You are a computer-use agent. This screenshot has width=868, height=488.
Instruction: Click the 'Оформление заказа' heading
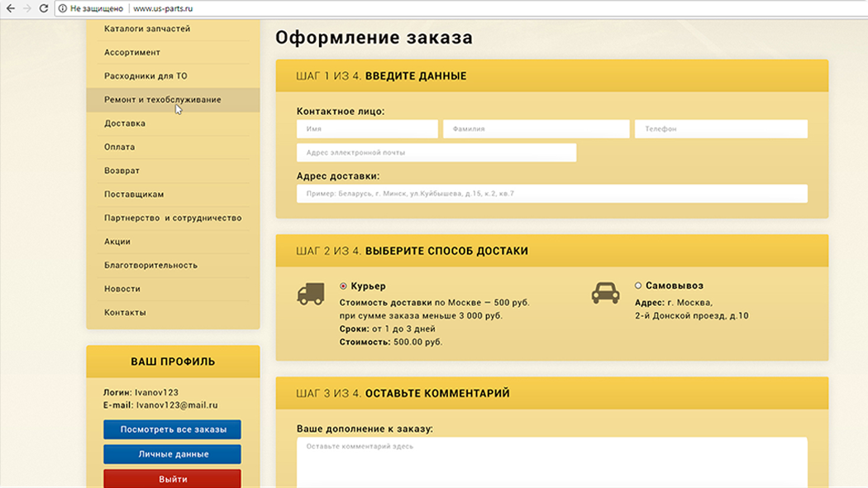[374, 37]
